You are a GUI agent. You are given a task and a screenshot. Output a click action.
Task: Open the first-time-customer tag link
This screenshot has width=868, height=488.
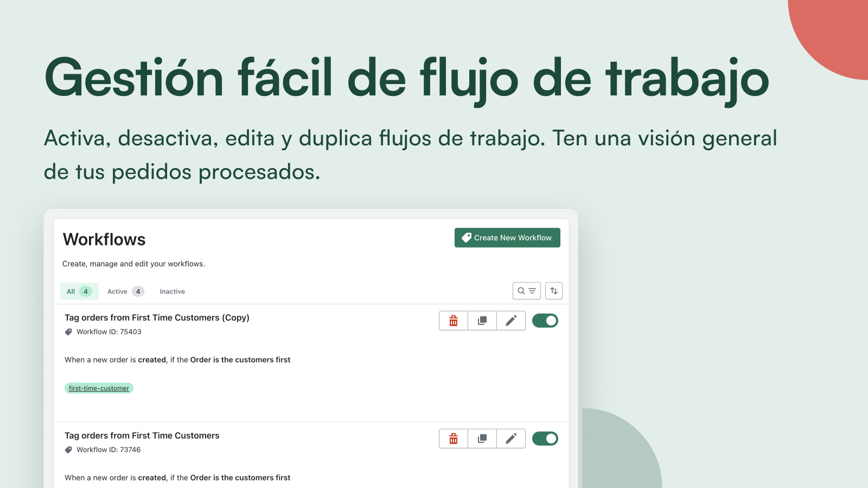coord(99,388)
